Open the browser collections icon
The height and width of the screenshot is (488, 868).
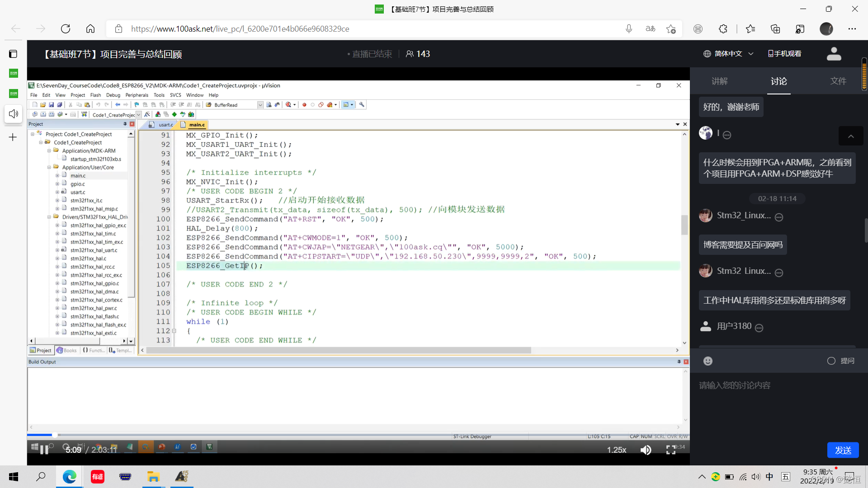pos(775,29)
